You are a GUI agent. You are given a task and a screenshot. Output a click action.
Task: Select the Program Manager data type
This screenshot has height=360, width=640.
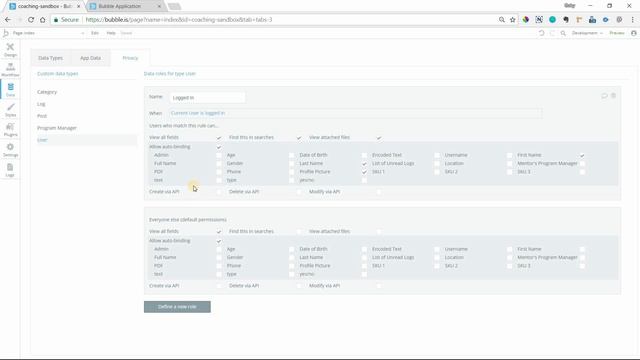pos(57,128)
